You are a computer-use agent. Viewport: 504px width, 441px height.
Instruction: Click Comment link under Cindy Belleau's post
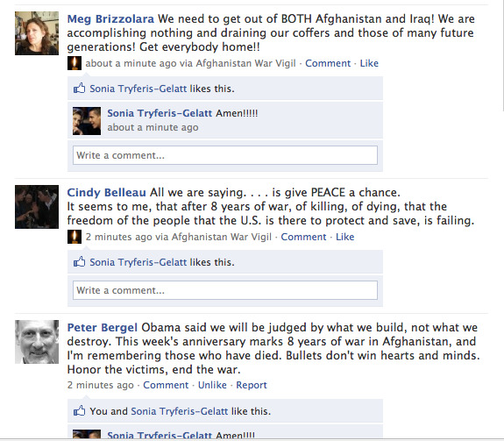click(x=303, y=237)
